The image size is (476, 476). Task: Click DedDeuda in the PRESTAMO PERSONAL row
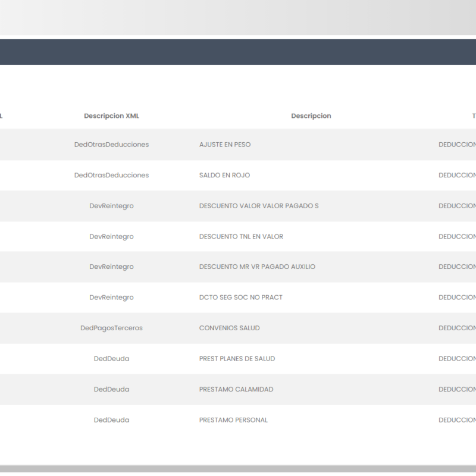click(x=111, y=420)
